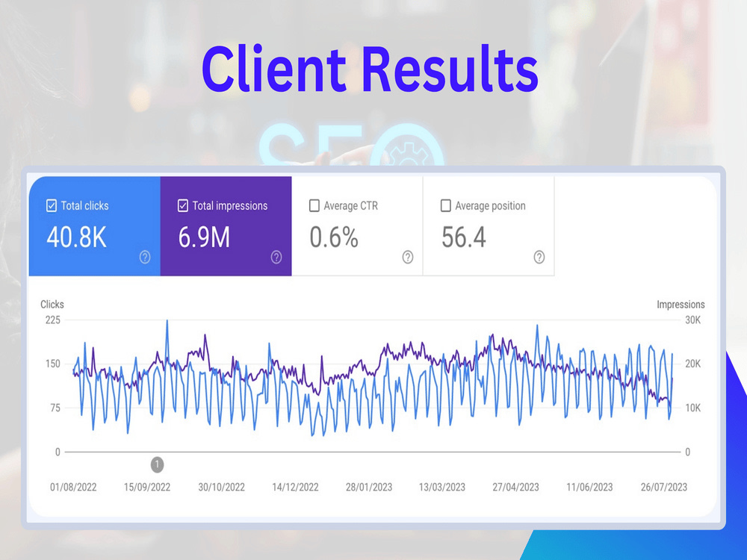This screenshot has height=560, width=747.
Task: Open help icon on Total clicks card
Action: pos(145,257)
